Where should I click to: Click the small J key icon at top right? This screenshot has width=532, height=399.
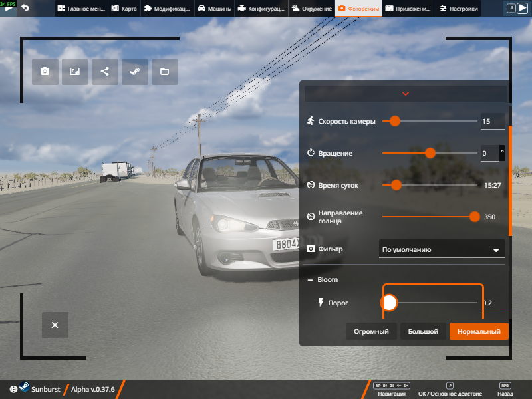tap(511, 8)
